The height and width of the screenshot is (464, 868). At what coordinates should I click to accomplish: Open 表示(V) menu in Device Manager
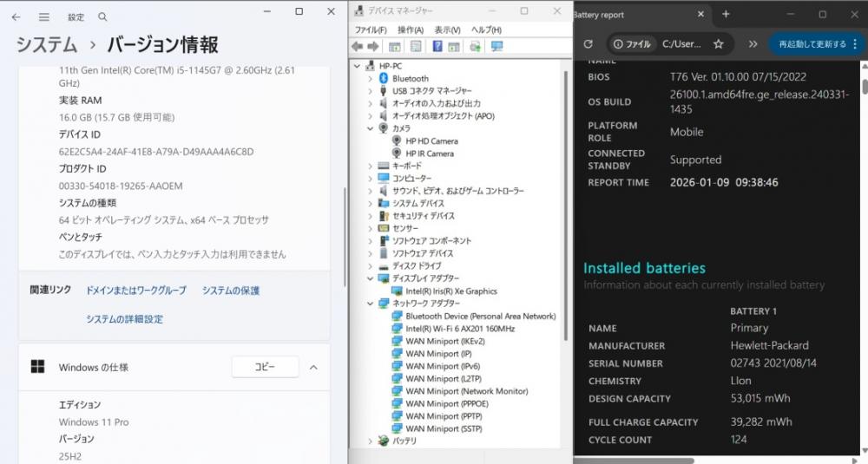447,29
